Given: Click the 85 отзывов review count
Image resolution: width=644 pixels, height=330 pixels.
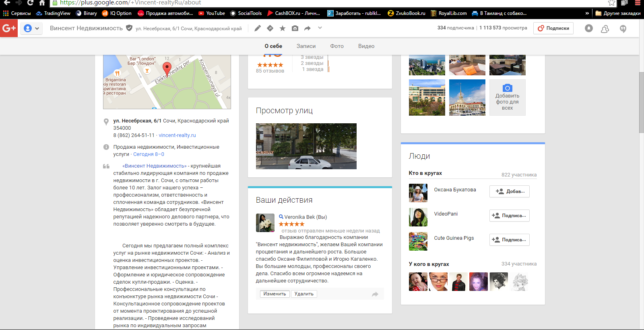Looking at the screenshot, I should [270, 71].
